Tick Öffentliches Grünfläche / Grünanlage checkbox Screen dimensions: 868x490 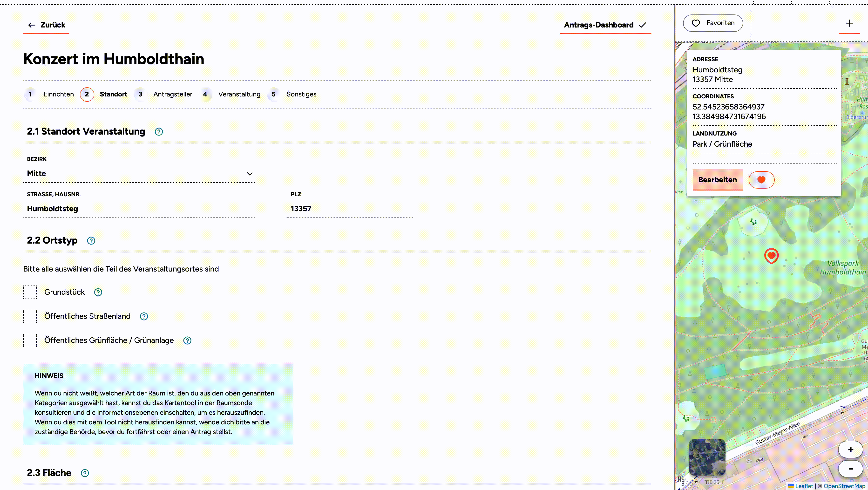(x=30, y=340)
